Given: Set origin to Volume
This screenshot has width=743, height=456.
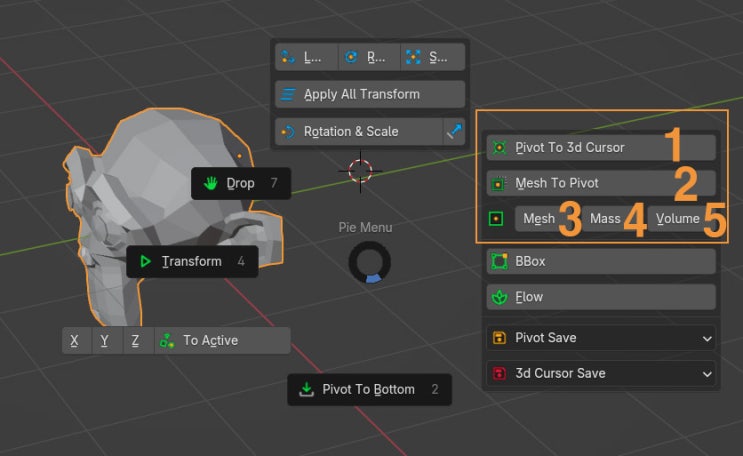Looking at the screenshot, I should 677,219.
